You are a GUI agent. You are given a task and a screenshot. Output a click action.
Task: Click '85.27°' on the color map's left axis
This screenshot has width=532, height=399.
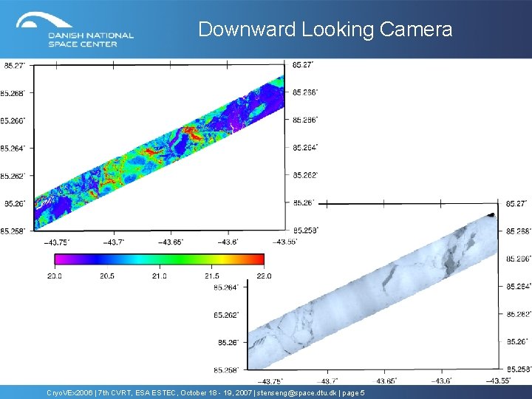click(14, 66)
